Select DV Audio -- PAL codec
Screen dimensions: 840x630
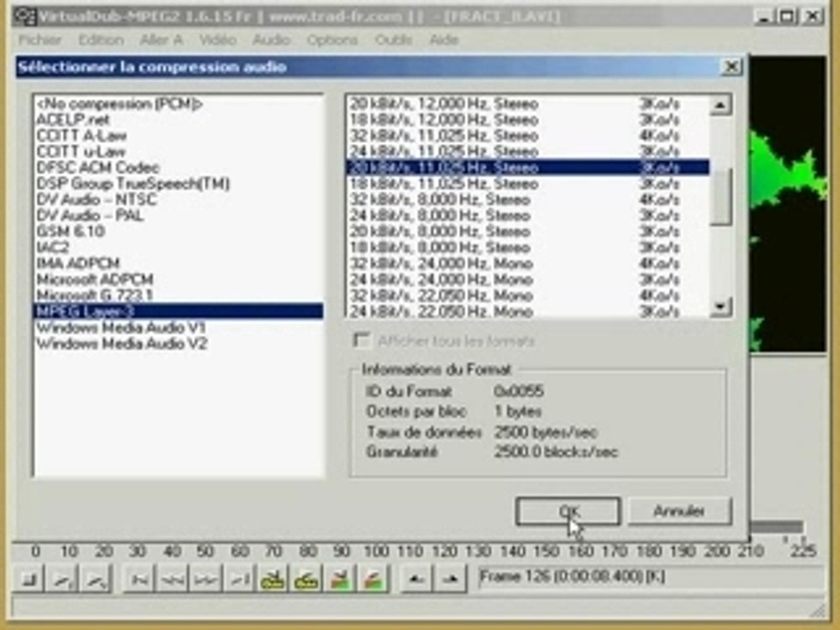point(178,216)
